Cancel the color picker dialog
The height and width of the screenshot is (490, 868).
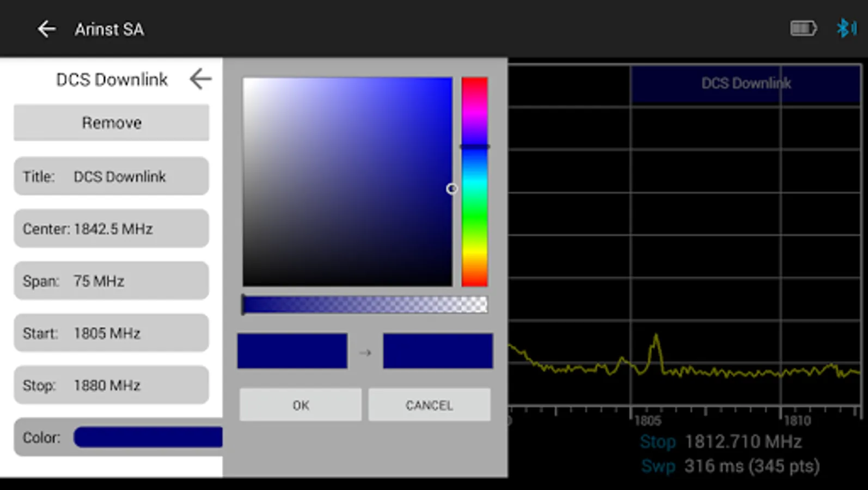click(x=429, y=405)
